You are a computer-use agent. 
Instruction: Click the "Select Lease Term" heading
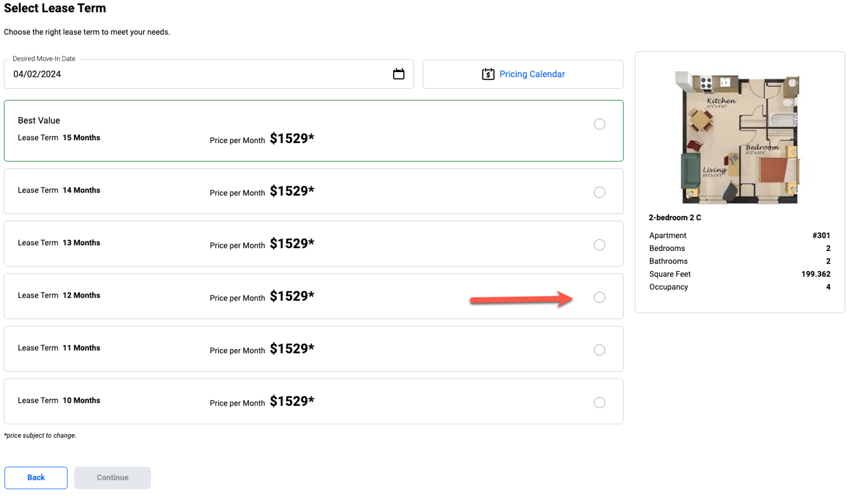[x=55, y=8]
